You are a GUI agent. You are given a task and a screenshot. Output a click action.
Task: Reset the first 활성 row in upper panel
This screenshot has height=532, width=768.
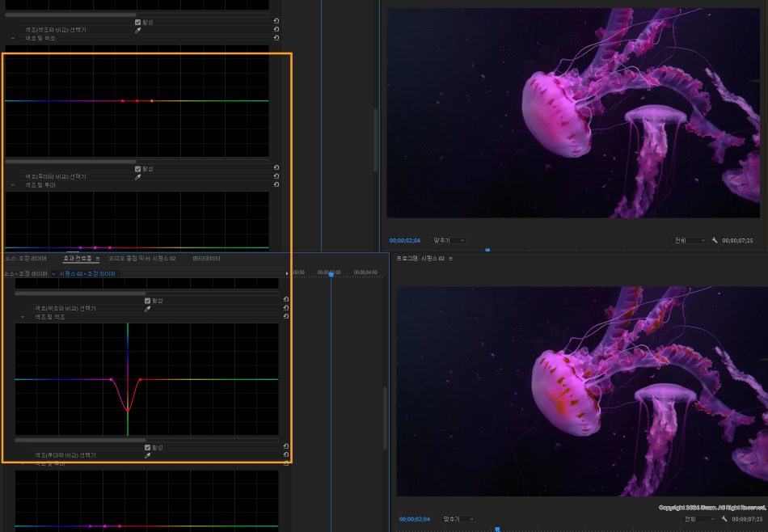coord(276,21)
